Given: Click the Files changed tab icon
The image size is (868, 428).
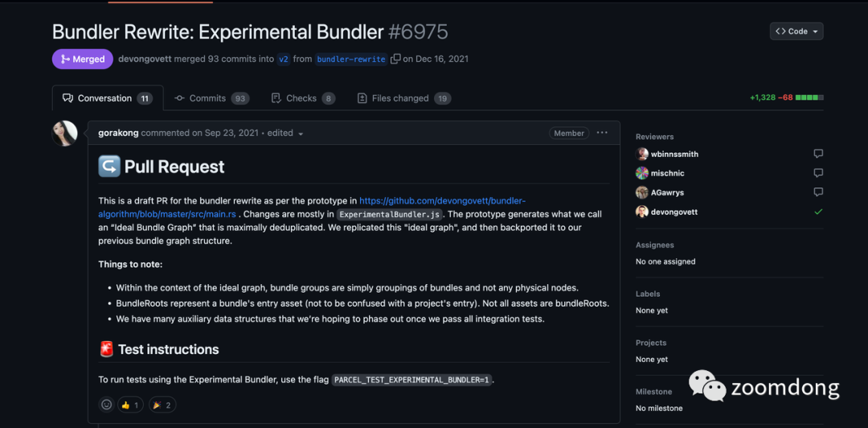Looking at the screenshot, I should click(x=362, y=98).
